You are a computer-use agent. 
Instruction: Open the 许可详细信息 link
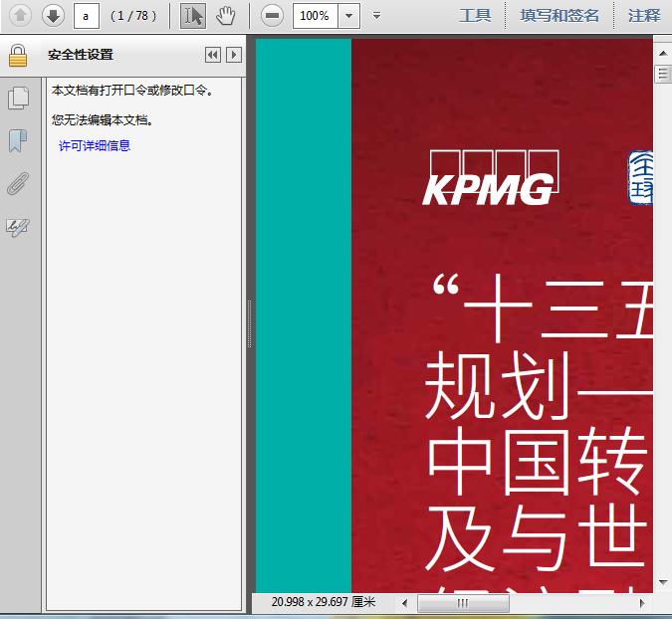[x=95, y=145]
